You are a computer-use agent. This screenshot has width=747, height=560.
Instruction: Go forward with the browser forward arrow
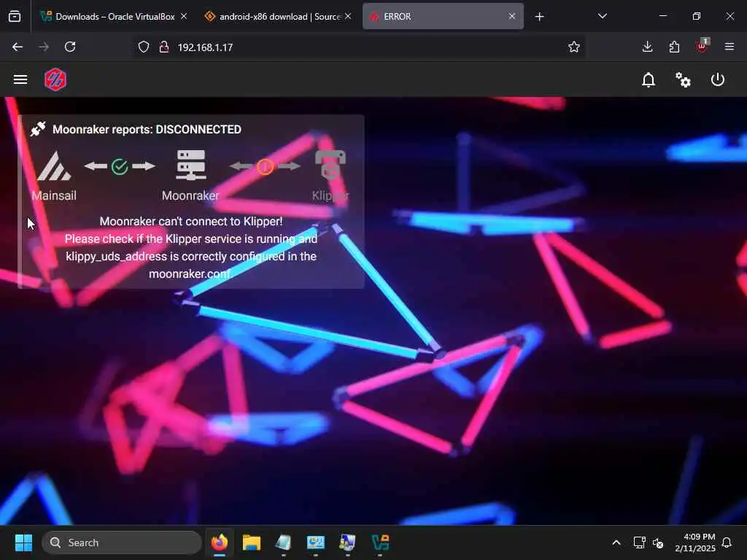click(x=44, y=47)
